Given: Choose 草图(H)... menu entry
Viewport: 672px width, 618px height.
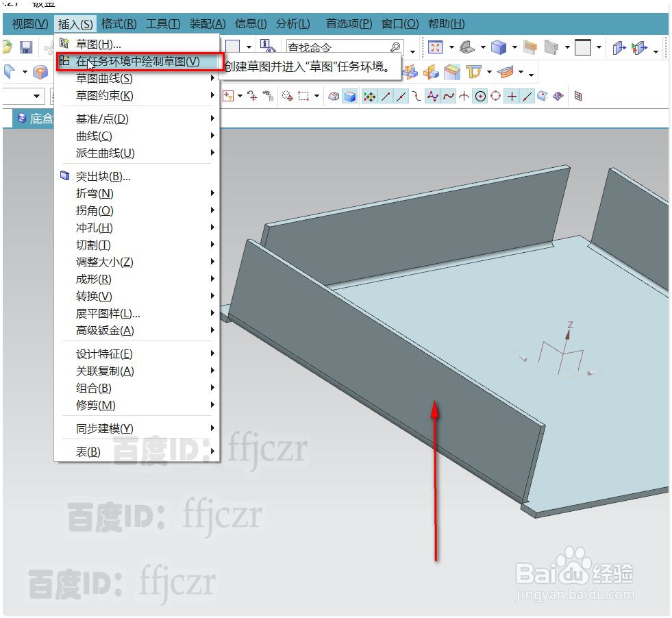Looking at the screenshot, I should tap(137, 44).
